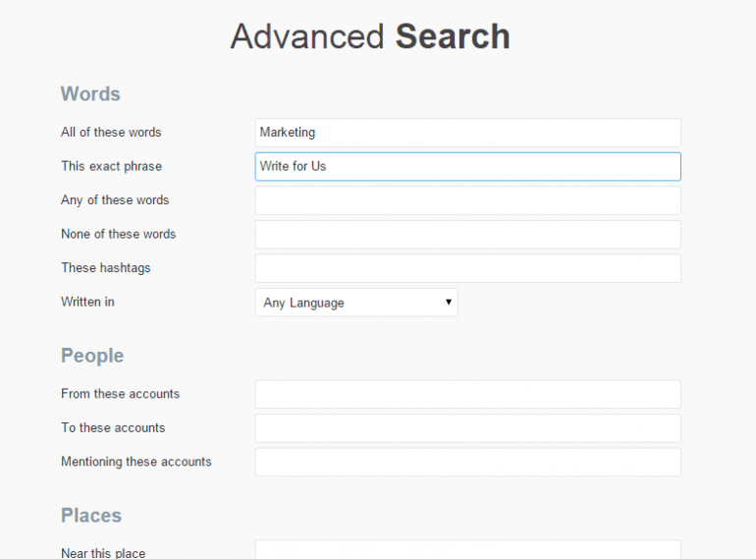This screenshot has width=756, height=559.
Task: Click the 'Near this place' text field
Action: 467,550
